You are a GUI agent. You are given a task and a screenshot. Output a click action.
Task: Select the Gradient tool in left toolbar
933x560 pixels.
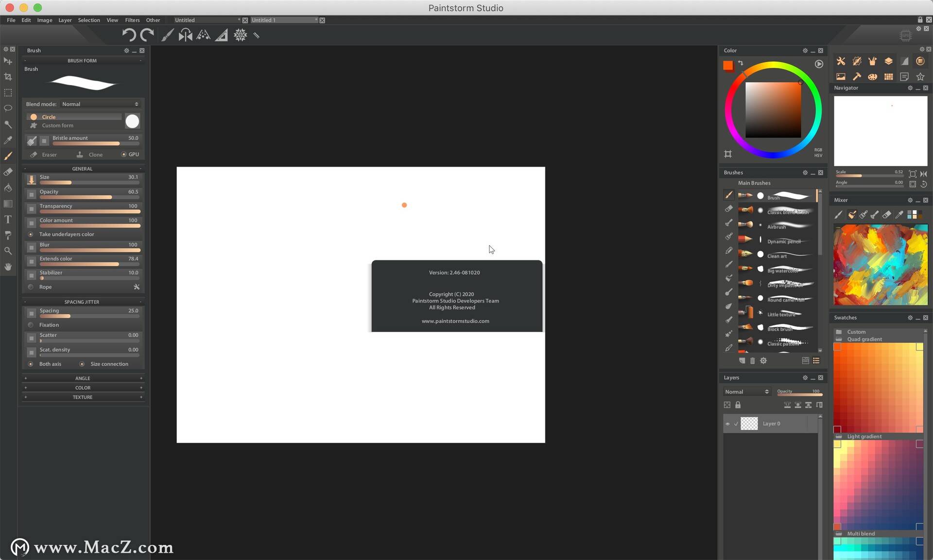(8, 204)
